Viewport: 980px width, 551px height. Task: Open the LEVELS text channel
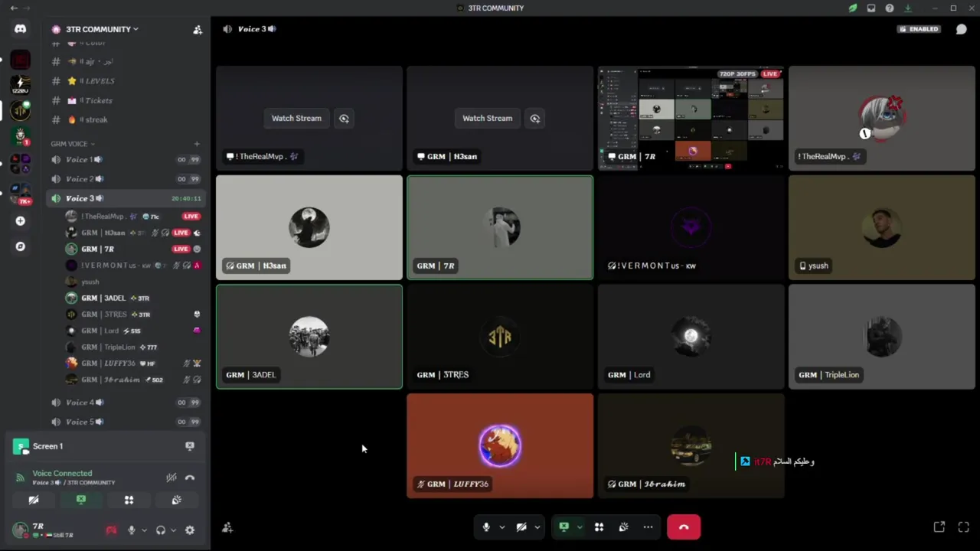pyautogui.click(x=126, y=81)
